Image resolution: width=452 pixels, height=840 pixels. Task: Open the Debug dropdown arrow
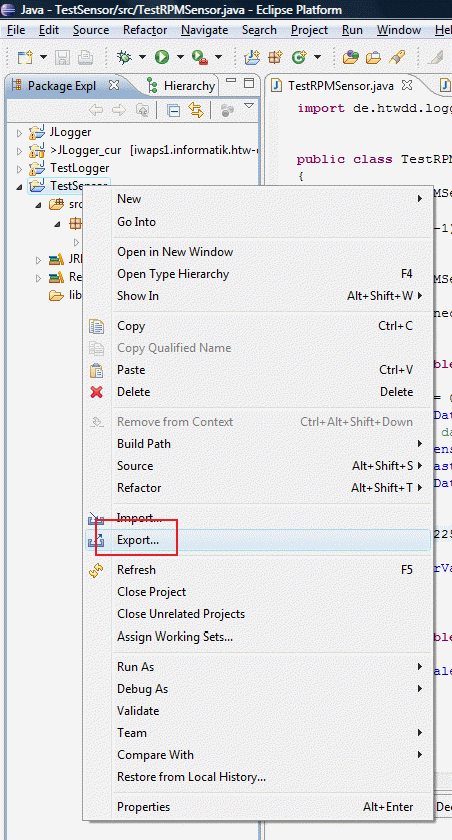point(142,57)
